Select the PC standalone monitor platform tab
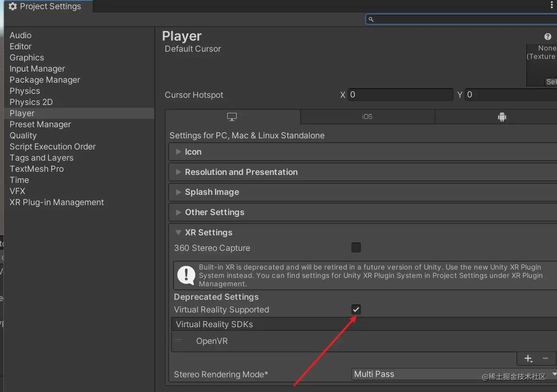Image resolution: width=557 pixels, height=392 pixels. 232,117
